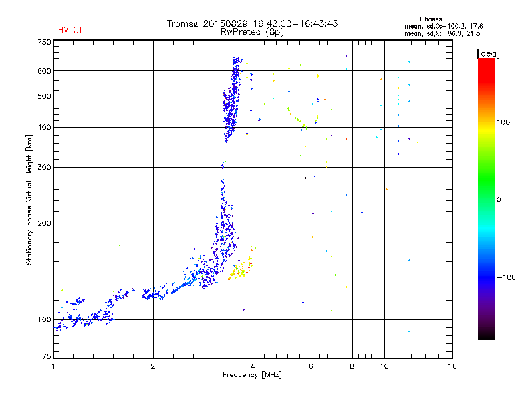
Task: Click the colorbar tick label '-100'
Action: pos(506,277)
